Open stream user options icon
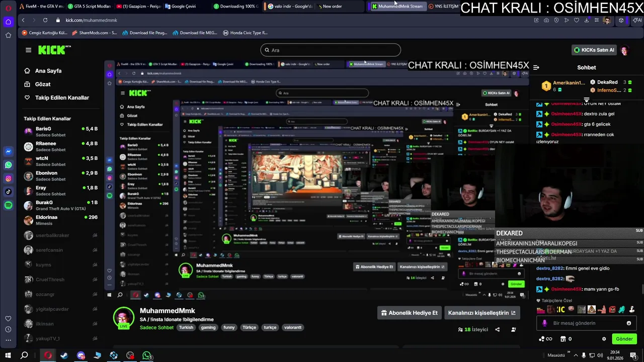This screenshot has width=644, height=362. coord(513,329)
